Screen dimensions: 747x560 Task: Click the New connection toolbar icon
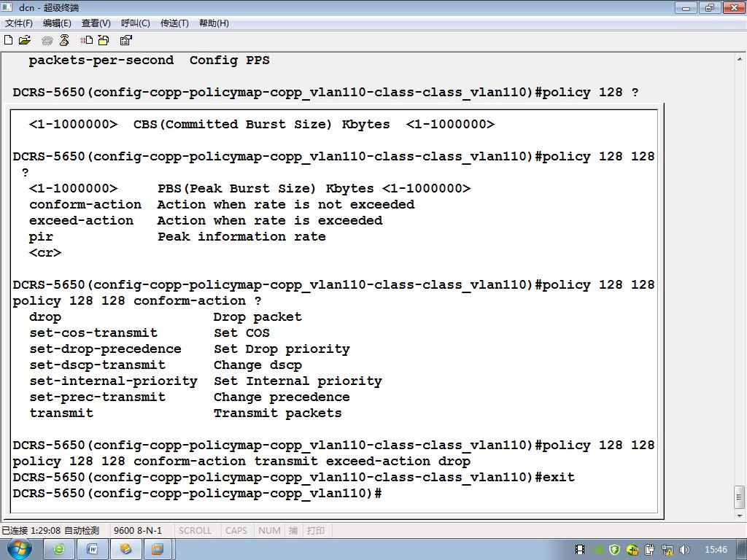pos(8,40)
